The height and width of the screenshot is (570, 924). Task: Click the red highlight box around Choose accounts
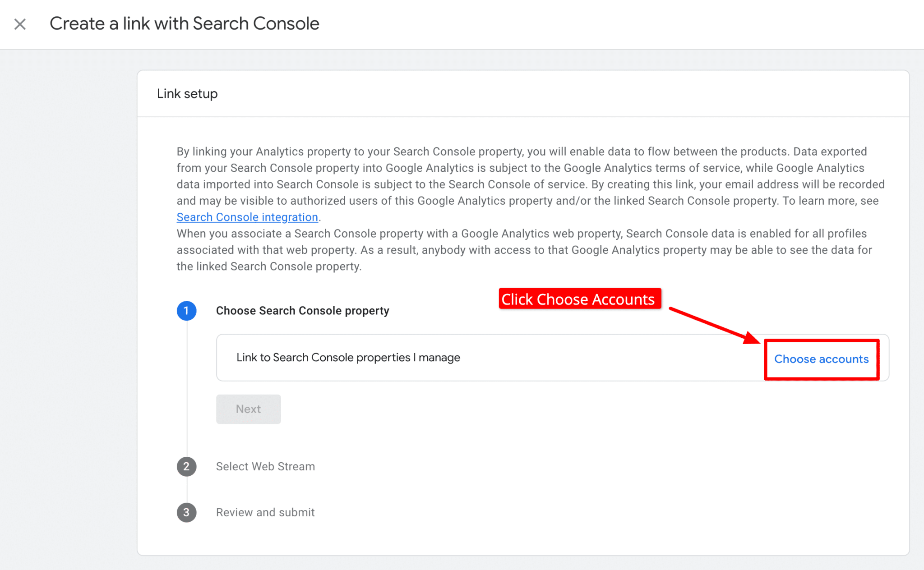coord(822,359)
